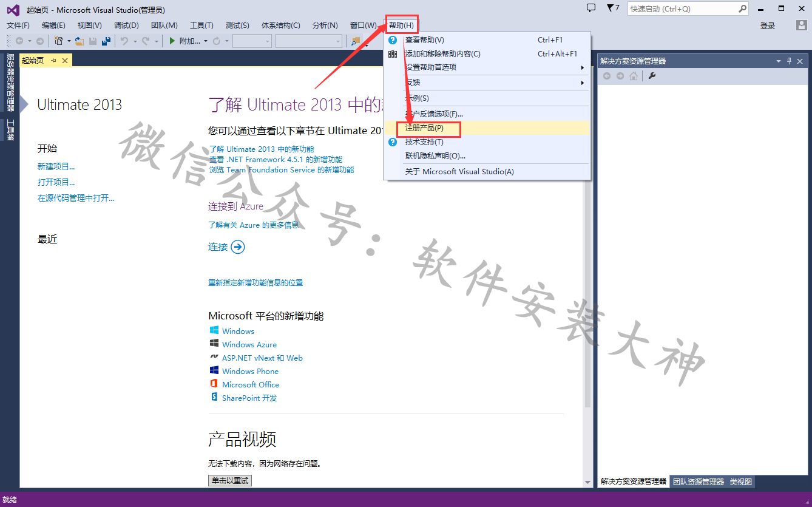The width and height of the screenshot is (812, 507).
Task: Click Back arrow in 解决方案资源管理器 toolbar
Action: (x=607, y=76)
